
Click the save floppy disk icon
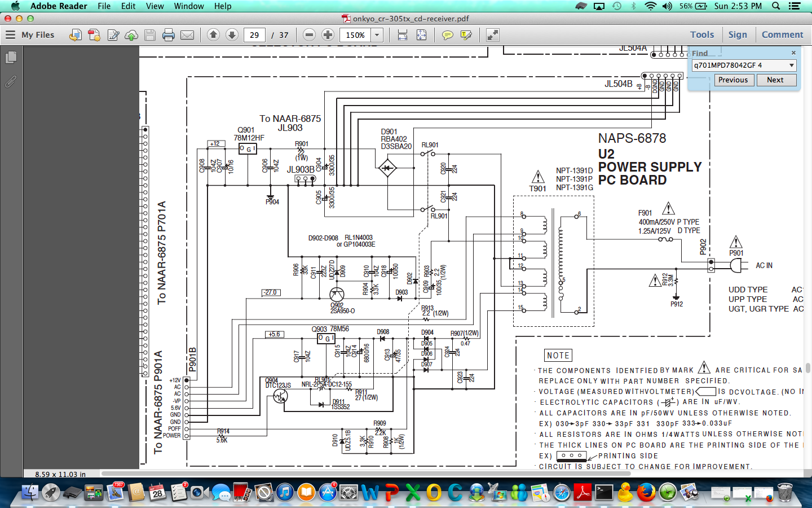tap(150, 35)
